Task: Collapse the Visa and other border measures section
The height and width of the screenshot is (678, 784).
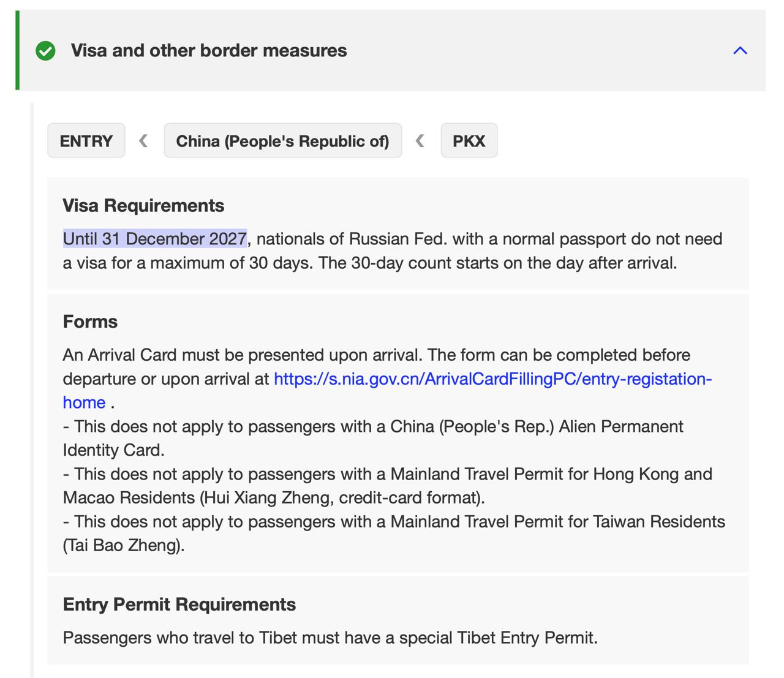Action: coord(740,51)
